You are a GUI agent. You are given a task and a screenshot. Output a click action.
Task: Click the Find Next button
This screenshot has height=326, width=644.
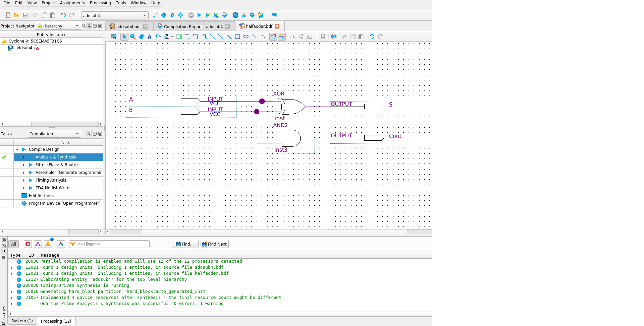[x=214, y=244]
